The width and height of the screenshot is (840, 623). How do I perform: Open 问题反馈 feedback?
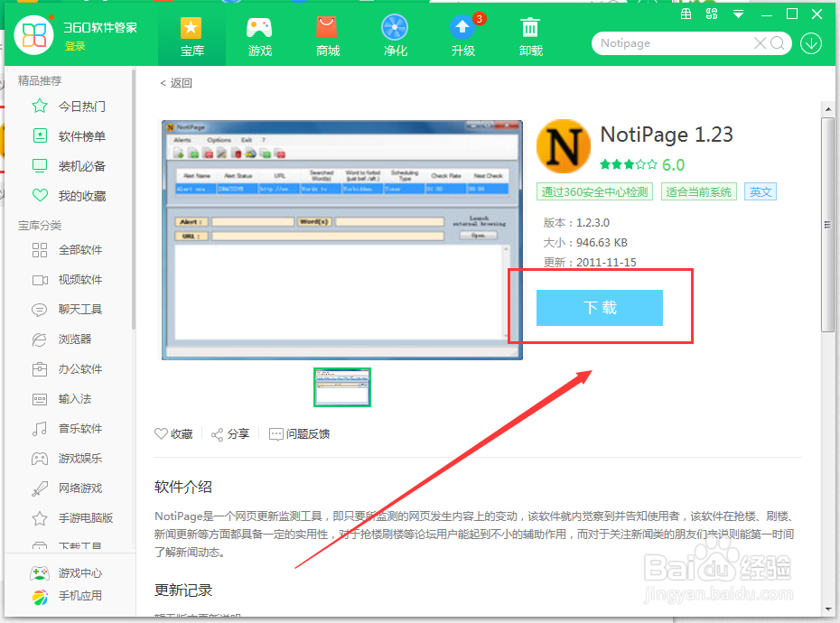coord(300,434)
